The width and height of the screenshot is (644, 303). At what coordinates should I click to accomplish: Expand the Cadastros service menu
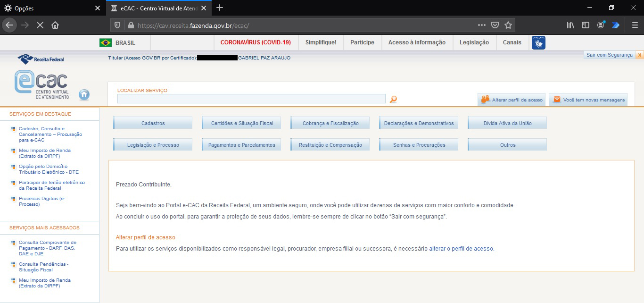point(153,123)
